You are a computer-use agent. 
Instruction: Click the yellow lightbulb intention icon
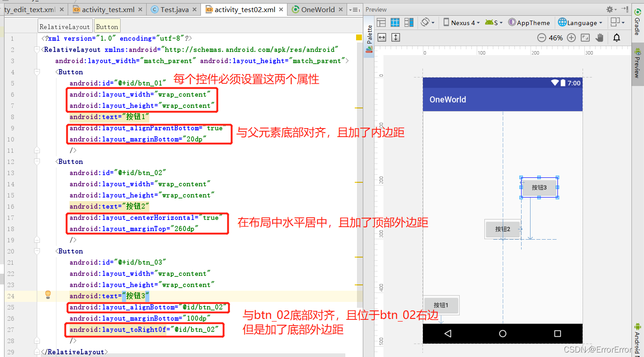[x=48, y=295]
